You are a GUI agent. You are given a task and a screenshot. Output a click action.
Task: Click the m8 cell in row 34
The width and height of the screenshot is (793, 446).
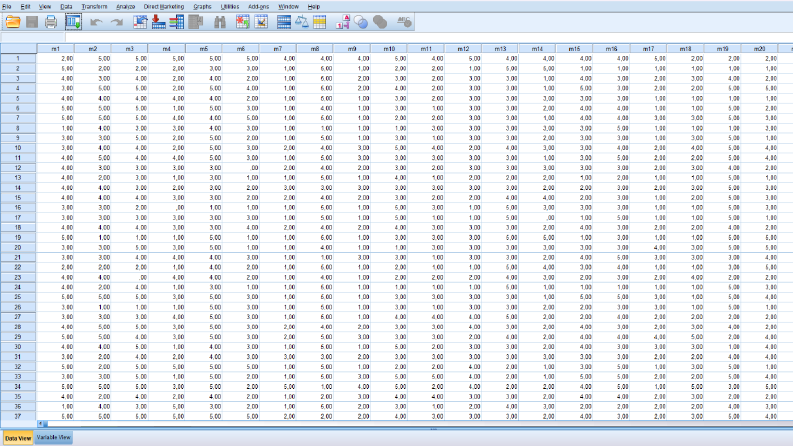point(315,386)
